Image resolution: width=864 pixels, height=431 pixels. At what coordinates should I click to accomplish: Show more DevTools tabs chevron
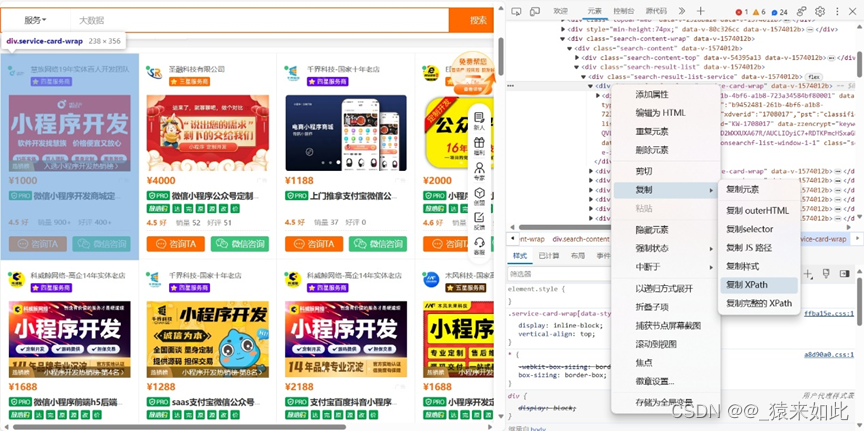click(x=682, y=11)
